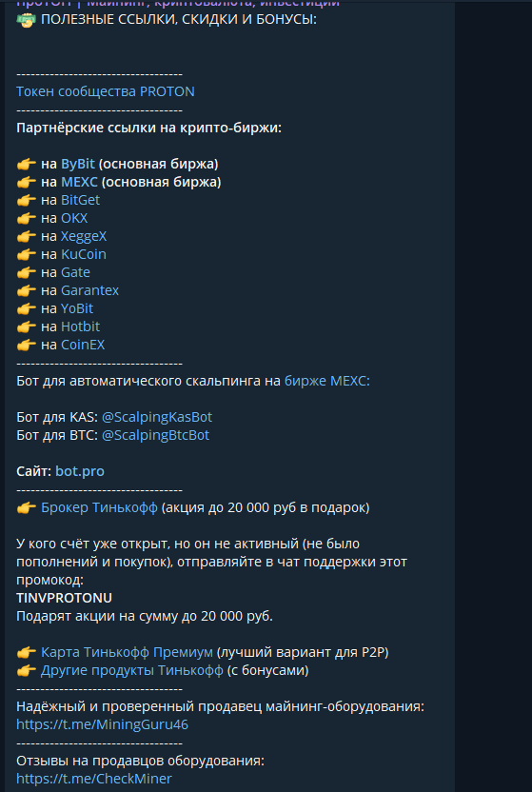Open the Garantex link

click(89, 290)
